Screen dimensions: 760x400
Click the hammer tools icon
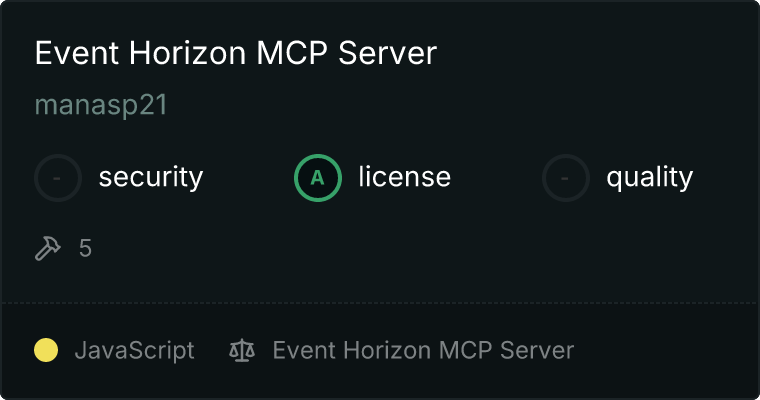[x=48, y=248]
